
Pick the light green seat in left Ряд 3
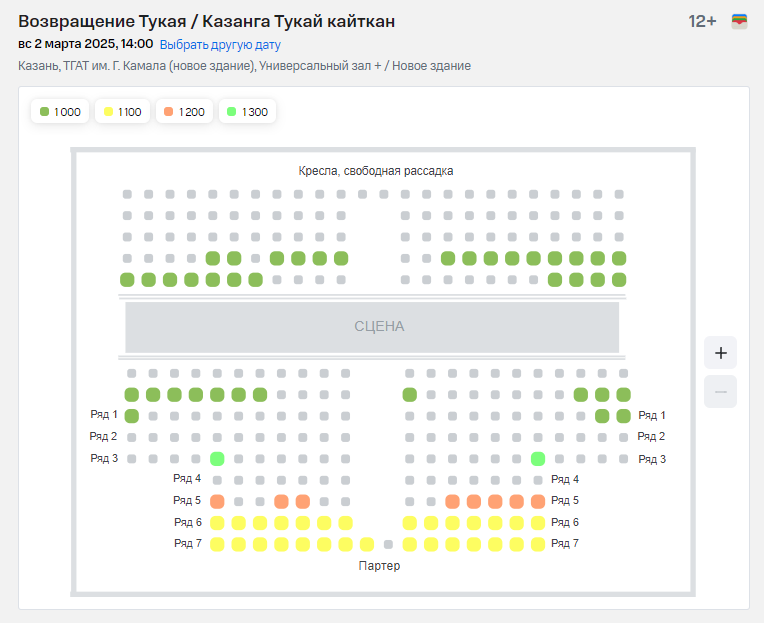[x=217, y=459]
